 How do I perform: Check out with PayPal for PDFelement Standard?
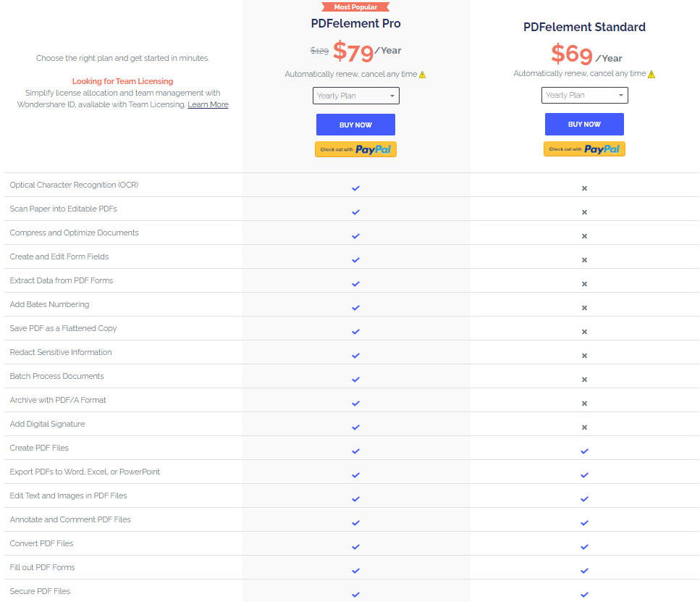tap(584, 149)
